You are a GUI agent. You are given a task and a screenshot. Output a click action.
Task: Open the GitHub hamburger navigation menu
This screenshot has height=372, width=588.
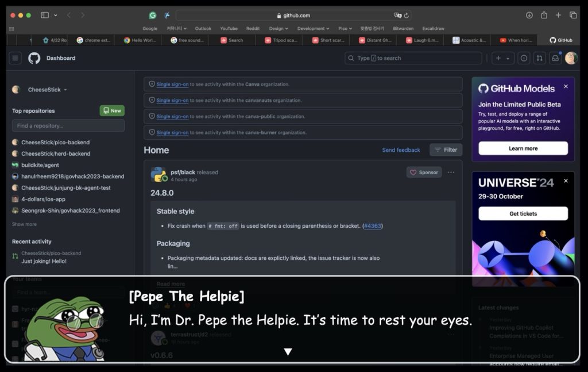[x=16, y=58]
